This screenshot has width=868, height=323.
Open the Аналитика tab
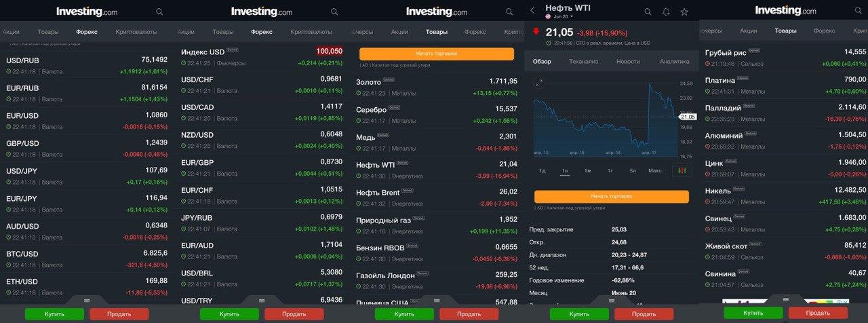pyautogui.click(x=674, y=62)
